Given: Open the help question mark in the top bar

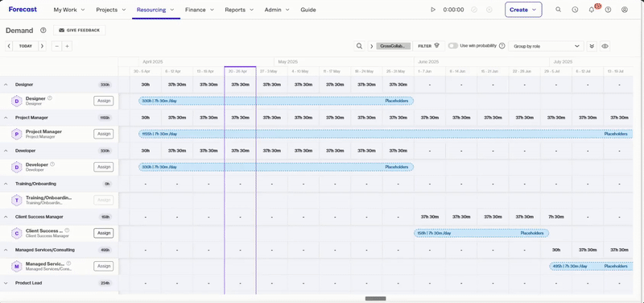Looking at the screenshot, I should 608,10.
